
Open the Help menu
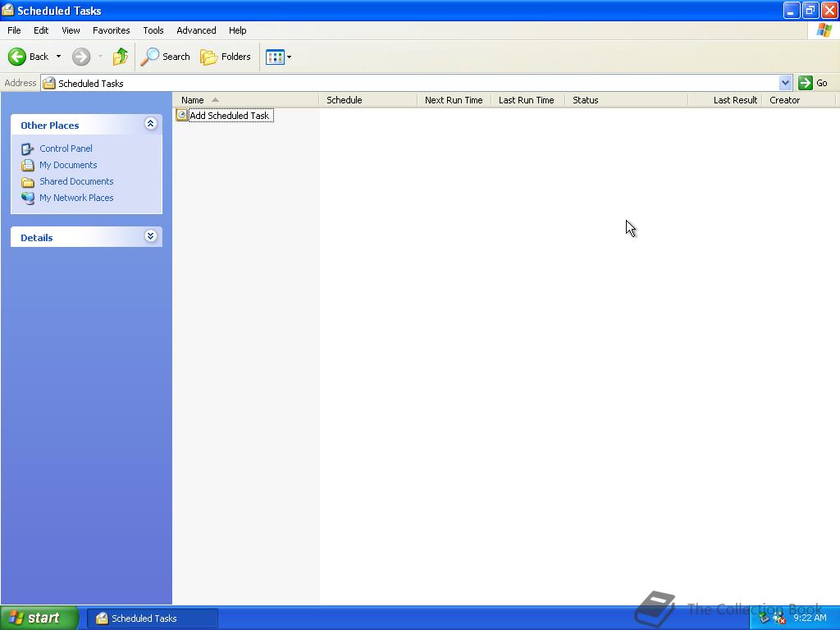(x=237, y=30)
